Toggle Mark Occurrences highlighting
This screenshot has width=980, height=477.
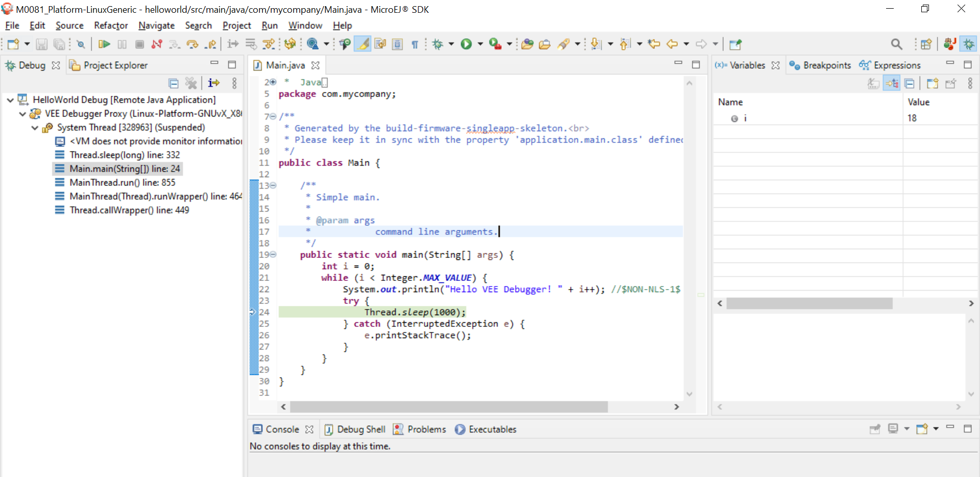click(363, 44)
